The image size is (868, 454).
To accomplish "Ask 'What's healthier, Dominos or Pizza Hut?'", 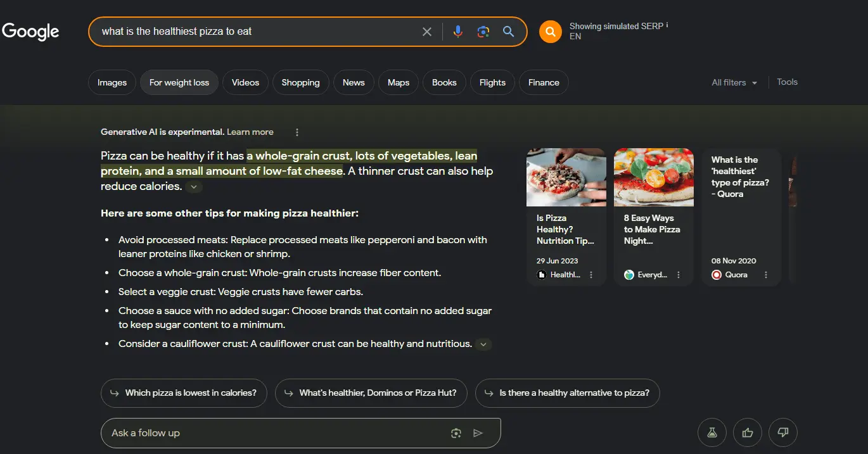I will (371, 393).
